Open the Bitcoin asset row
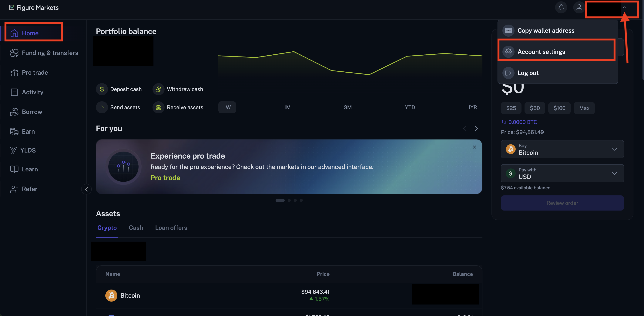The width and height of the screenshot is (644, 316). (289, 295)
